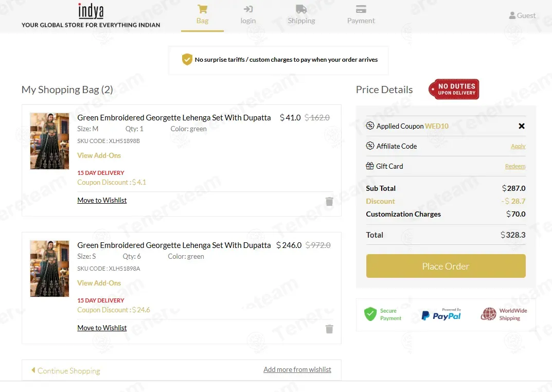
Task: Click Add more from wishlist
Action: (x=297, y=369)
